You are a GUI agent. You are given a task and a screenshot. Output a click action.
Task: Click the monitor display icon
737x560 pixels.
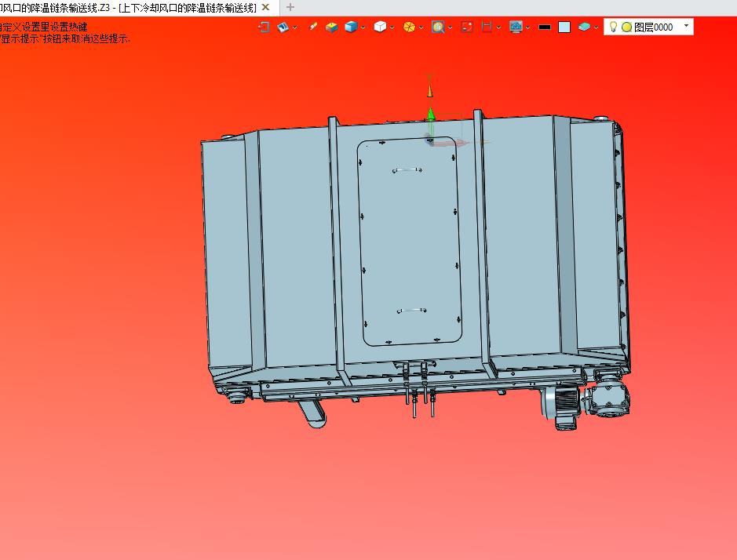(516, 27)
